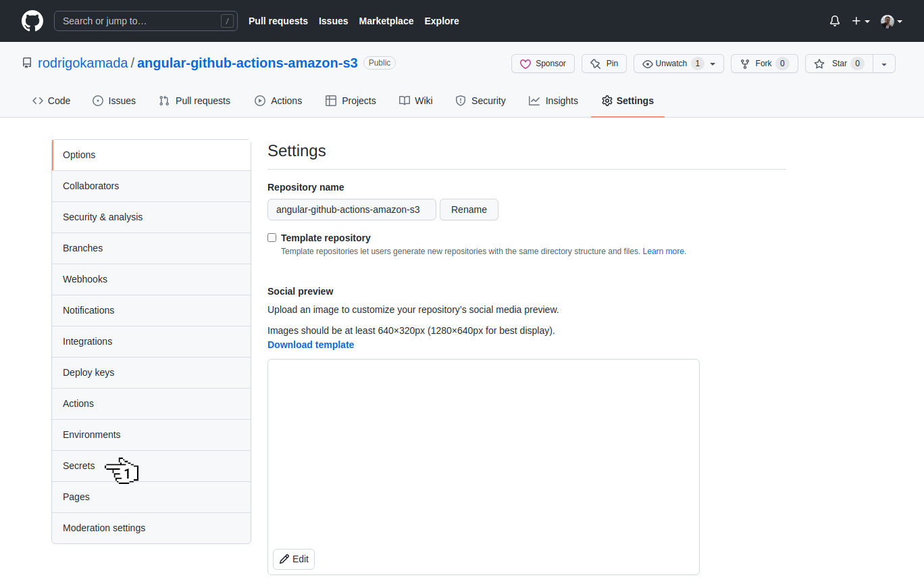The width and height of the screenshot is (924, 586).
Task: Open the Security tab shield icon
Action: (x=461, y=100)
